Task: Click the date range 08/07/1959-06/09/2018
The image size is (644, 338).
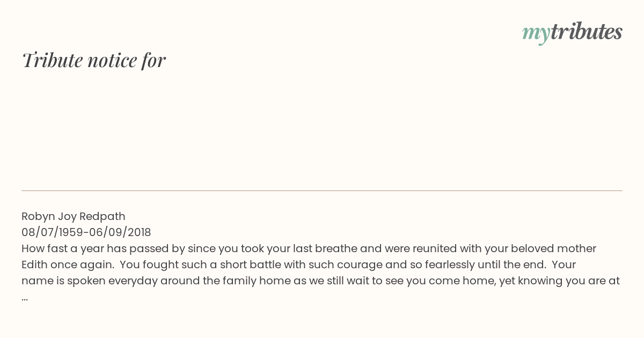Action: [86, 232]
